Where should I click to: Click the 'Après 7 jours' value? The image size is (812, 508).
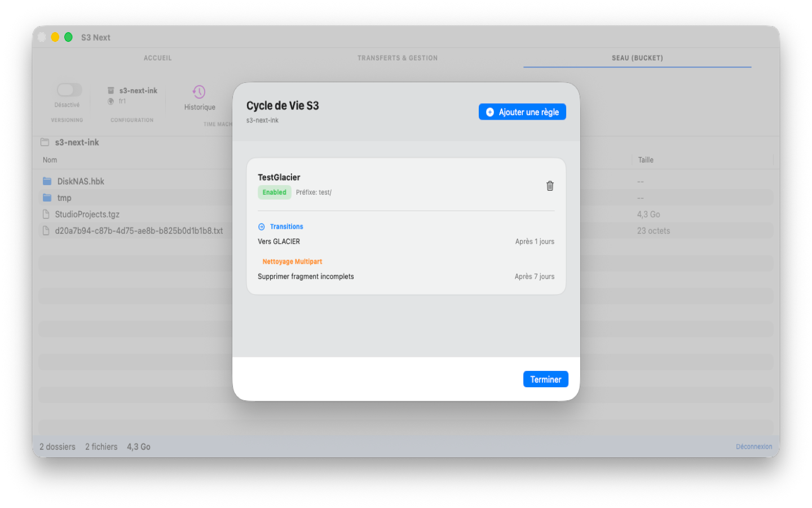click(x=535, y=277)
